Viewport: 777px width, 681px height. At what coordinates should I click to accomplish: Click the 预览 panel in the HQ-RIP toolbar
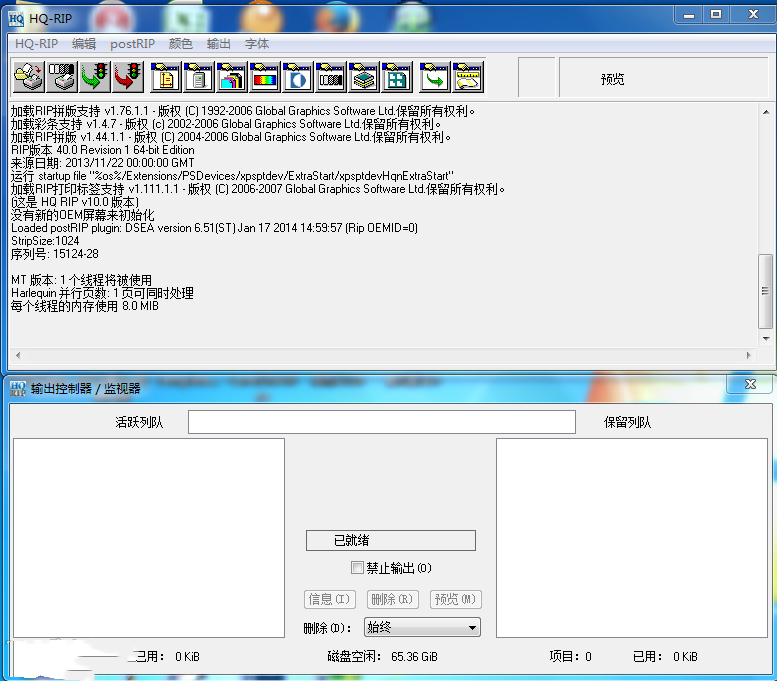(664, 78)
